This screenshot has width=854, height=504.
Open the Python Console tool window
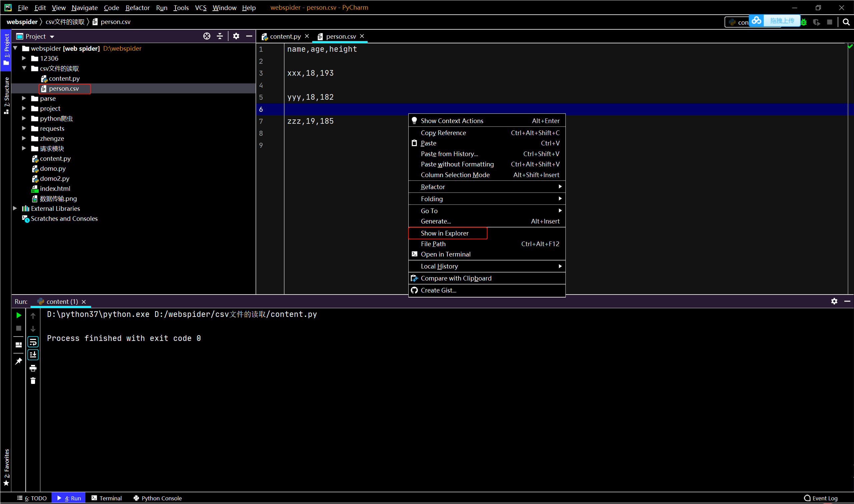[x=157, y=498]
